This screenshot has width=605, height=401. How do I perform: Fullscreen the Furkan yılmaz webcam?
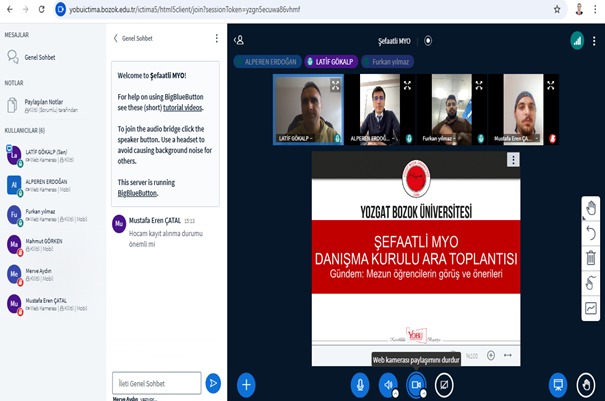pyautogui.click(x=479, y=85)
